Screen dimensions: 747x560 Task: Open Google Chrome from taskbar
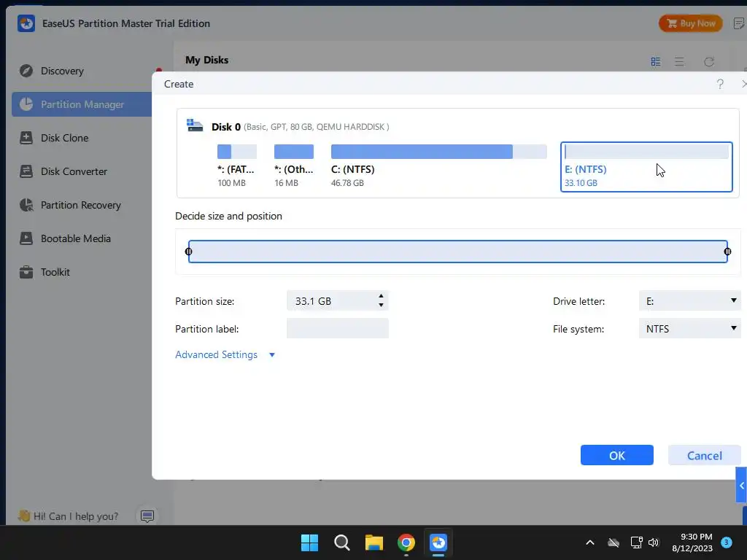pyautogui.click(x=406, y=542)
